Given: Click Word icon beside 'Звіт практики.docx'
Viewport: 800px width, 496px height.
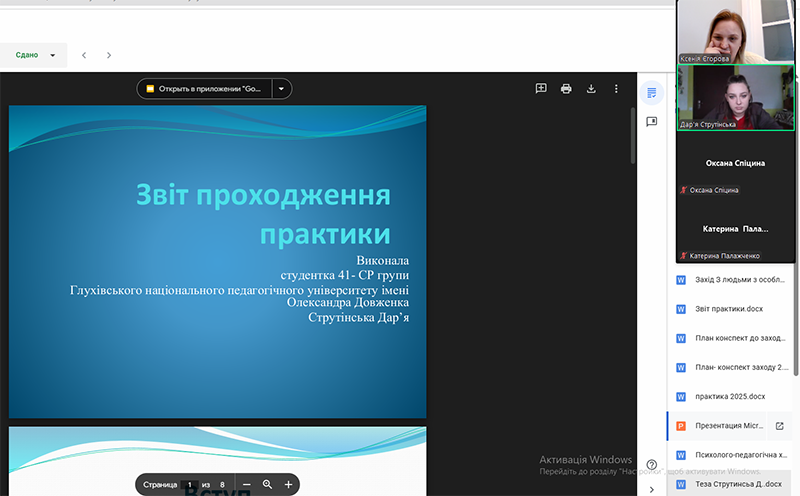Looking at the screenshot, I should (x=681, y=309).
